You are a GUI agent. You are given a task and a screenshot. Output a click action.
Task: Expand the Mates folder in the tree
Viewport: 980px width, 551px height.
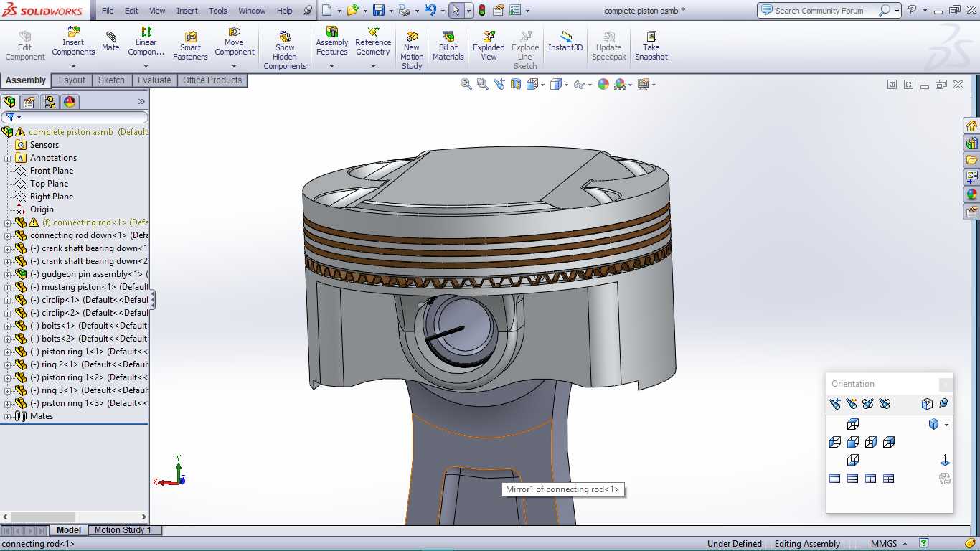click(8, 416)
